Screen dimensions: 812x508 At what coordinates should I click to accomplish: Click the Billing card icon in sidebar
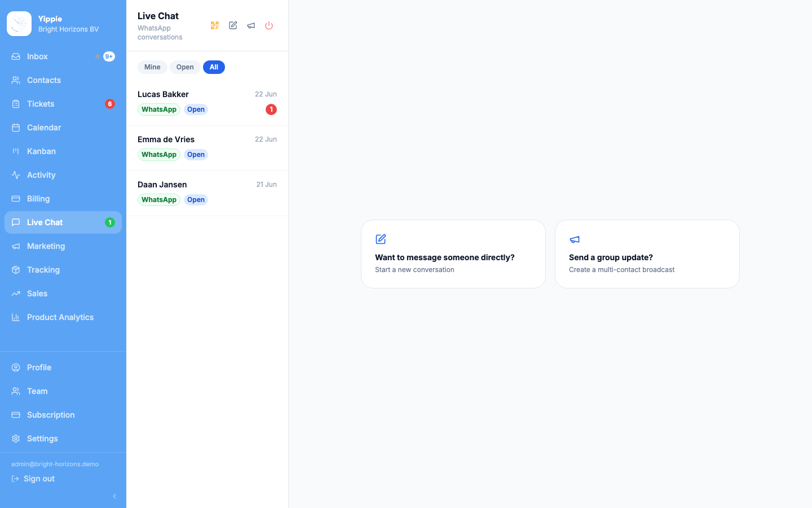click(x=16, y=199)
